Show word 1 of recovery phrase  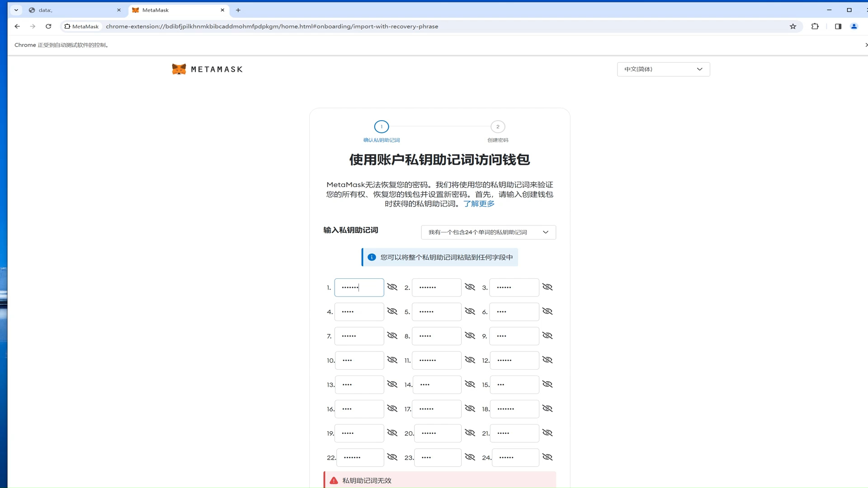pos(392,287)
